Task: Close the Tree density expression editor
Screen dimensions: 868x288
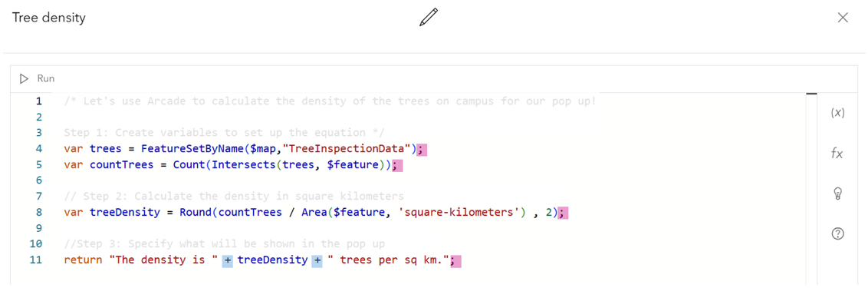Action: pos(843,18)
